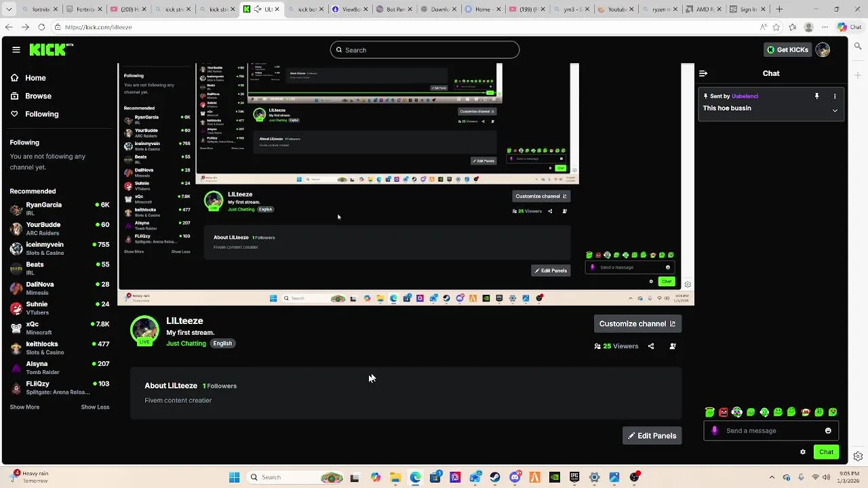Screen dimensions: 868x488
Task: Click the Just Chatting category link
Action: (186, 344)
